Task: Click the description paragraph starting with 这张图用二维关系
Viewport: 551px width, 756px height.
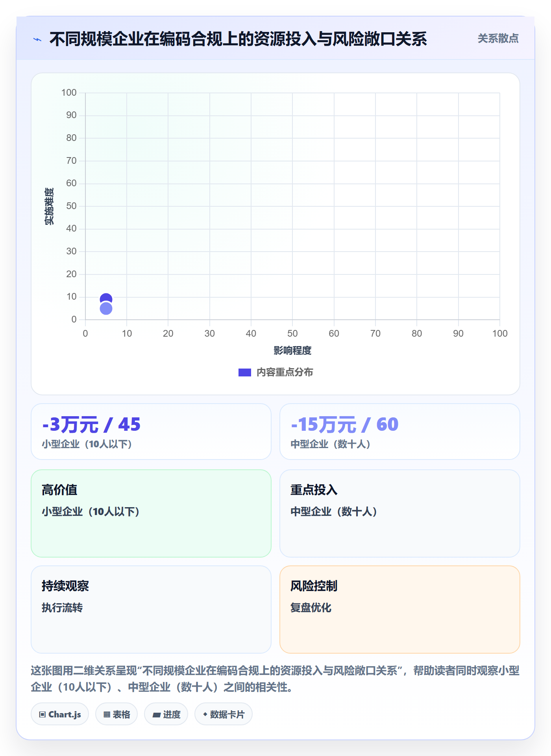Action: 275,679
